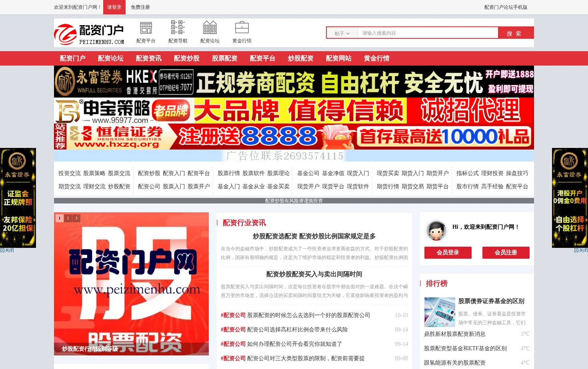Open ranking item 跟氢能源有关的股票配资
Viewport: 588px width, 369px height.
pos(455,363)
